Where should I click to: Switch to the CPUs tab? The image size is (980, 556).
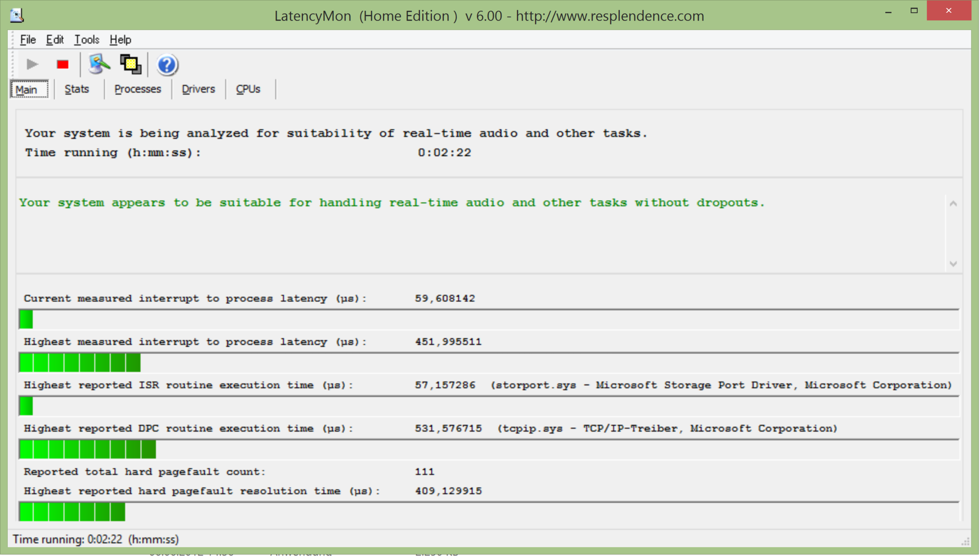248,89
